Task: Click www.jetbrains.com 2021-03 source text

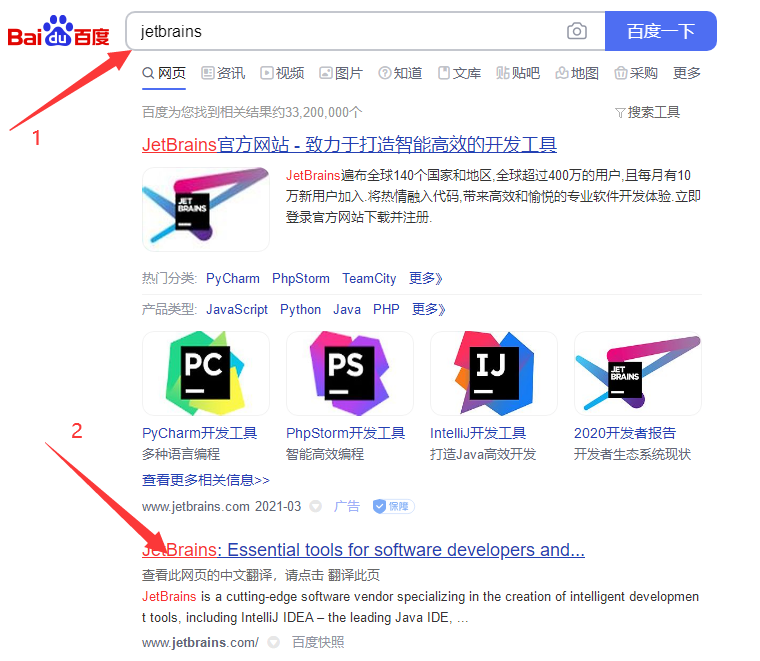Action: point(222,506)
